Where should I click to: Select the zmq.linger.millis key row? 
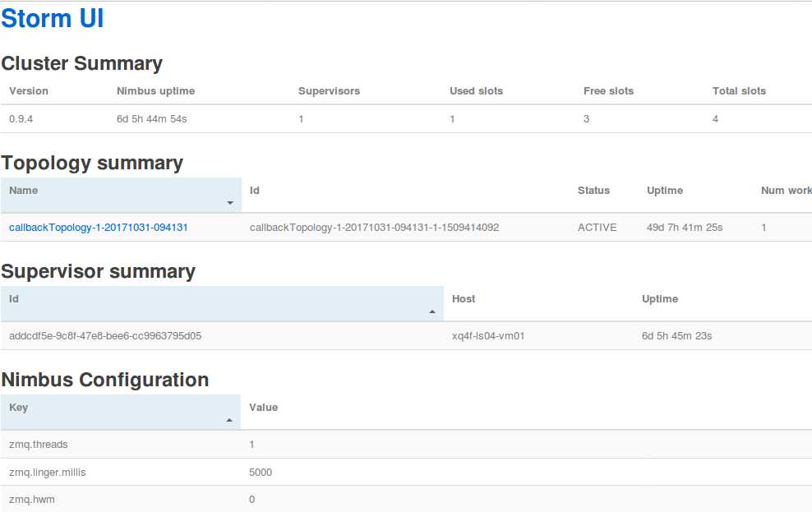coord(47,472)
